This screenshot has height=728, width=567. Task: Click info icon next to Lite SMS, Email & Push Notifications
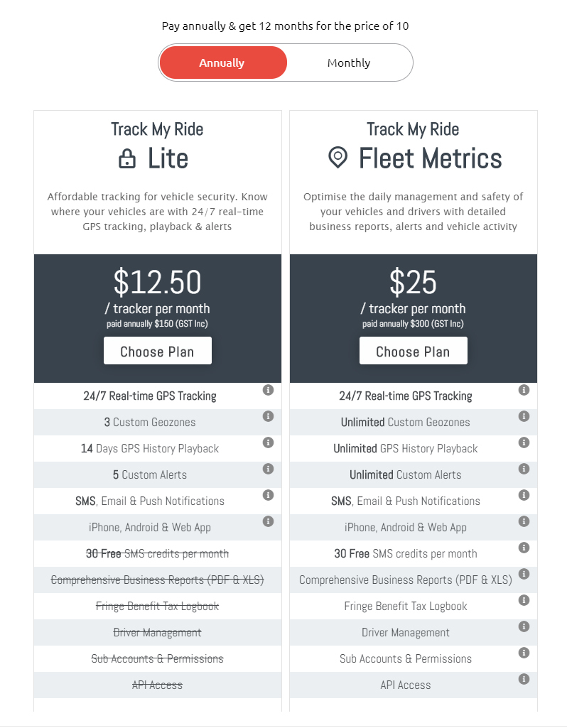(x=268, y=495)
